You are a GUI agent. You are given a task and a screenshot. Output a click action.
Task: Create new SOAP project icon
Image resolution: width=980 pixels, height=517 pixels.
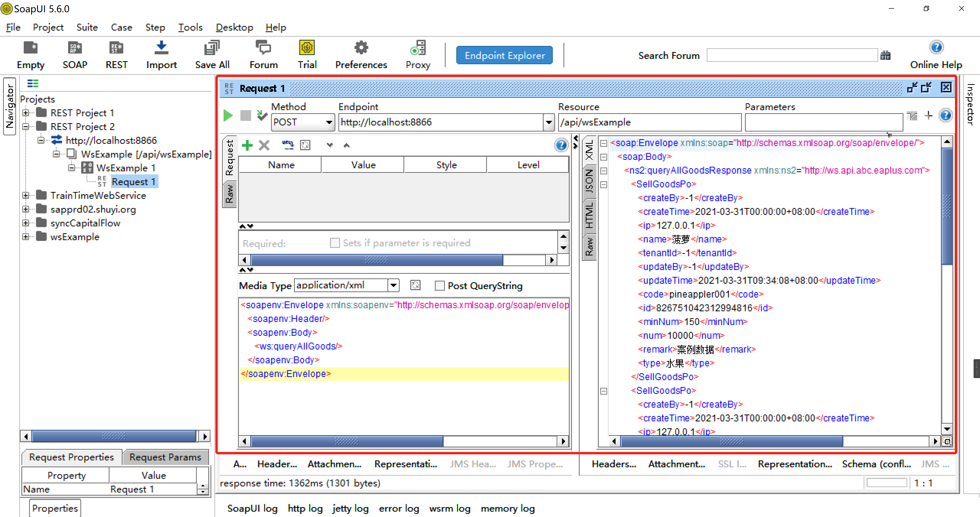[75, 48]
